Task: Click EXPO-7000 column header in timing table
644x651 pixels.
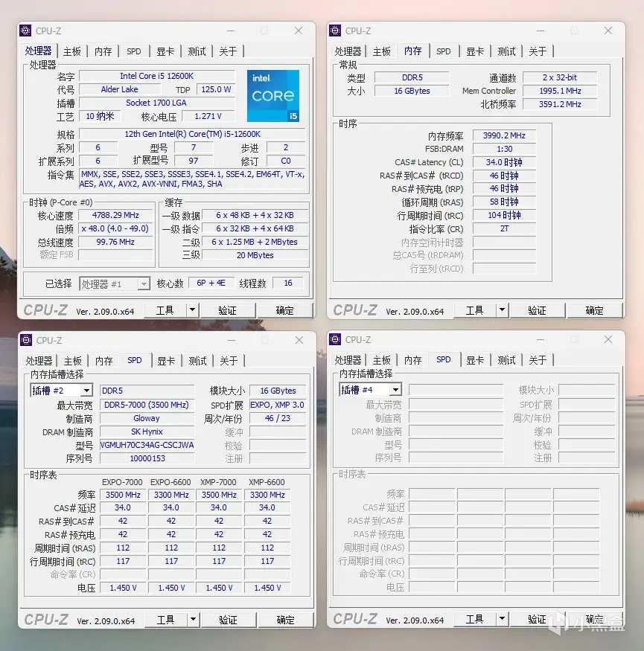Action: [122, 482]
